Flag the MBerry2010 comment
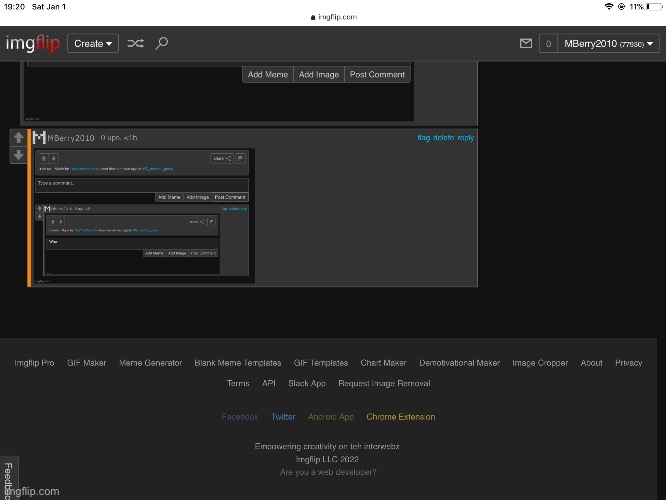Image resolution: width=666 pixels, height=500 pixels. pyautogui.click(x=423, y=138)
